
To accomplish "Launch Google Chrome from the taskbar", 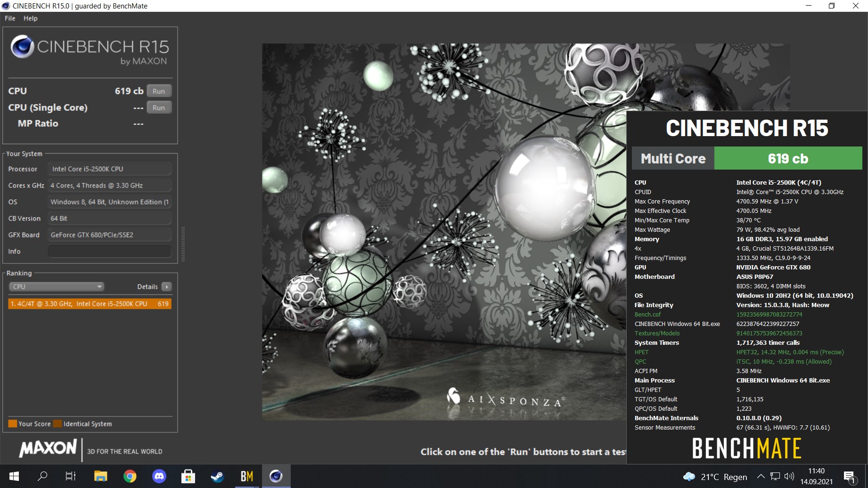I will tap(130, 476).
